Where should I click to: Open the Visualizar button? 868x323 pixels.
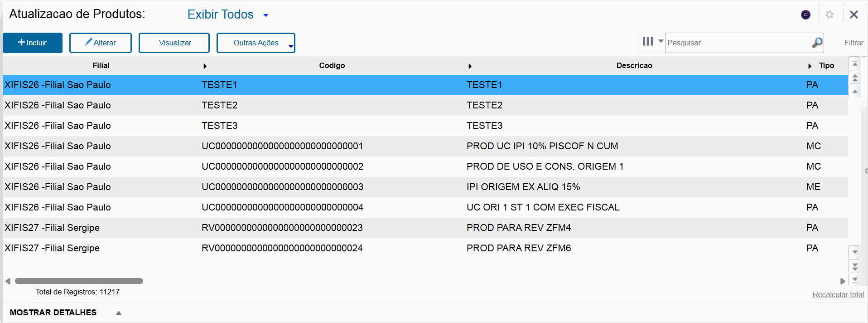[174, 43]
